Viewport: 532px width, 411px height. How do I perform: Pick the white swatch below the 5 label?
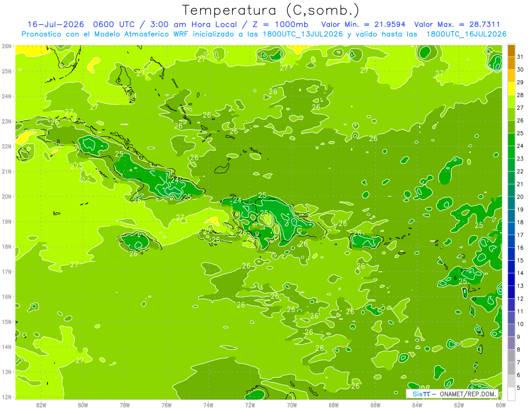click(511, 394)
